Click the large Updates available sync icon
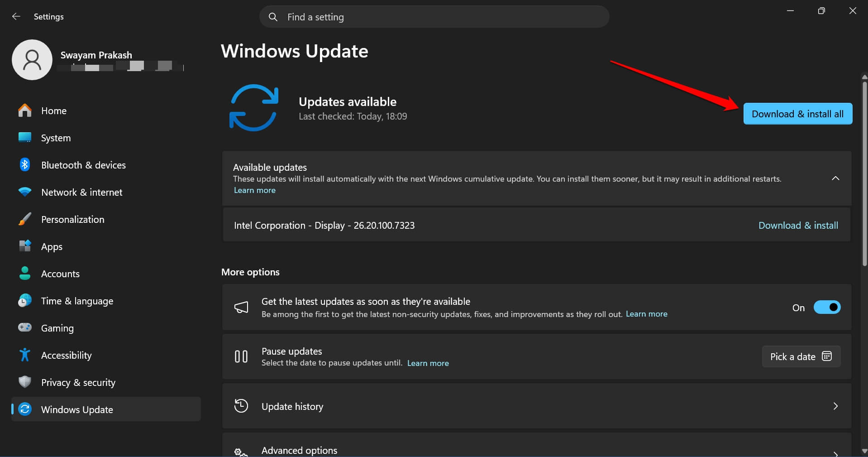Screen dimensions: 868x457 click(x=253, y=108)
